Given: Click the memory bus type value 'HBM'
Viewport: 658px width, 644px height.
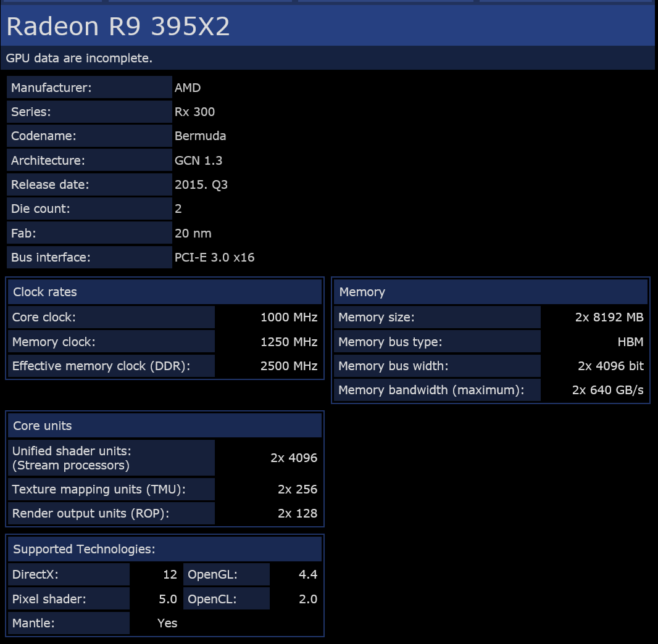Looking at the screenshot, I should 630,342.
